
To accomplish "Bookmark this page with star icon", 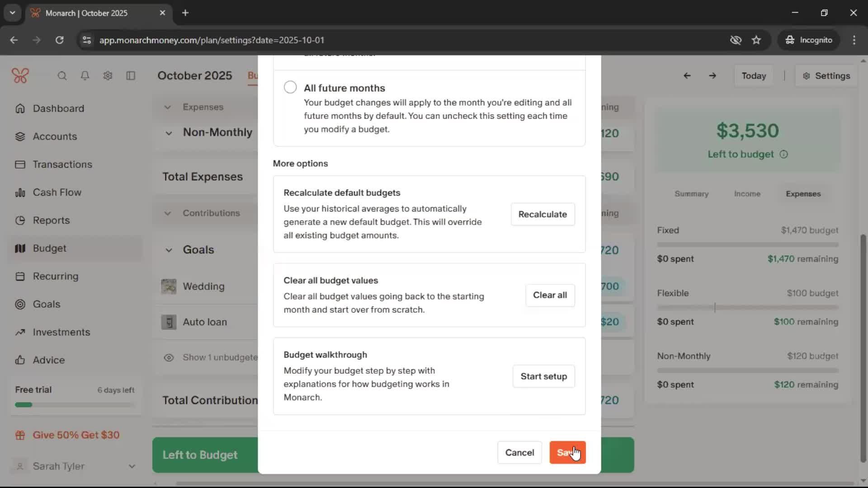I will (756, 40).
